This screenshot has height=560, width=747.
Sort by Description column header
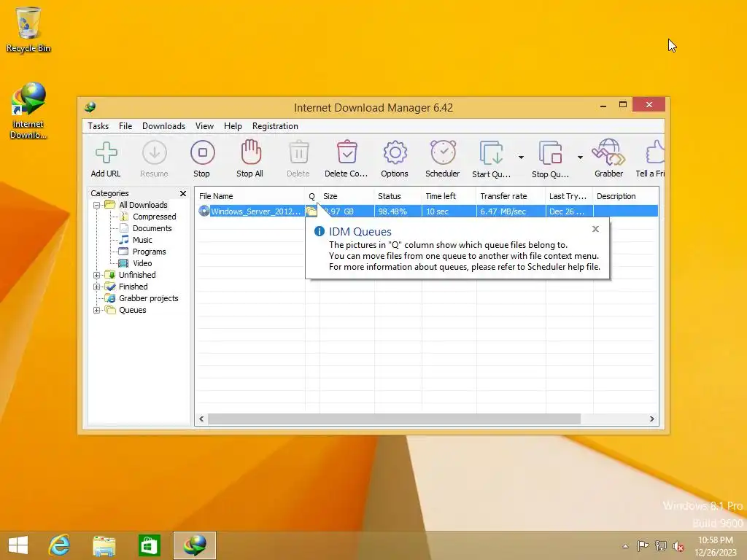coord(626,196)
